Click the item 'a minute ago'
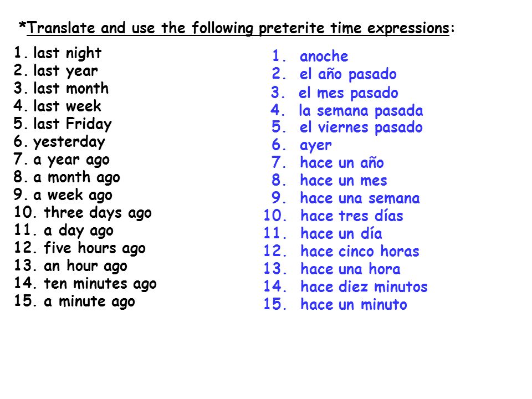The width and height of the screenshot is (532, 399). (x=90, y=301)
